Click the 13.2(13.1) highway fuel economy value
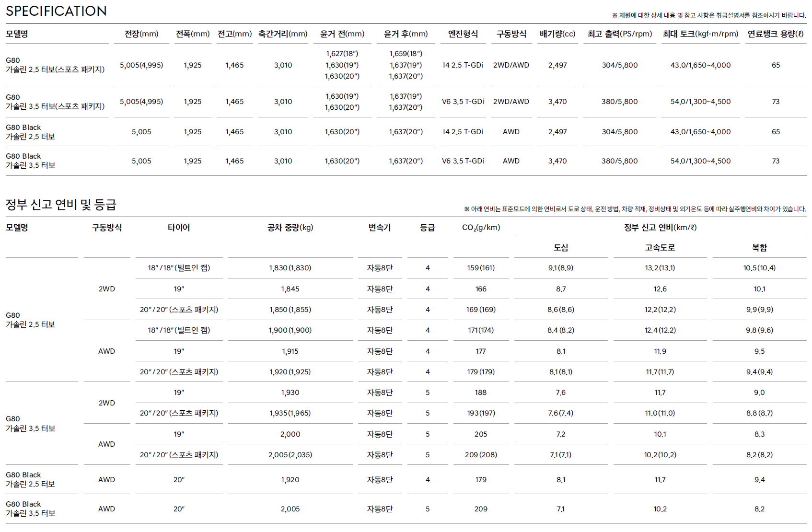812x532 pixels. (660, 268)
